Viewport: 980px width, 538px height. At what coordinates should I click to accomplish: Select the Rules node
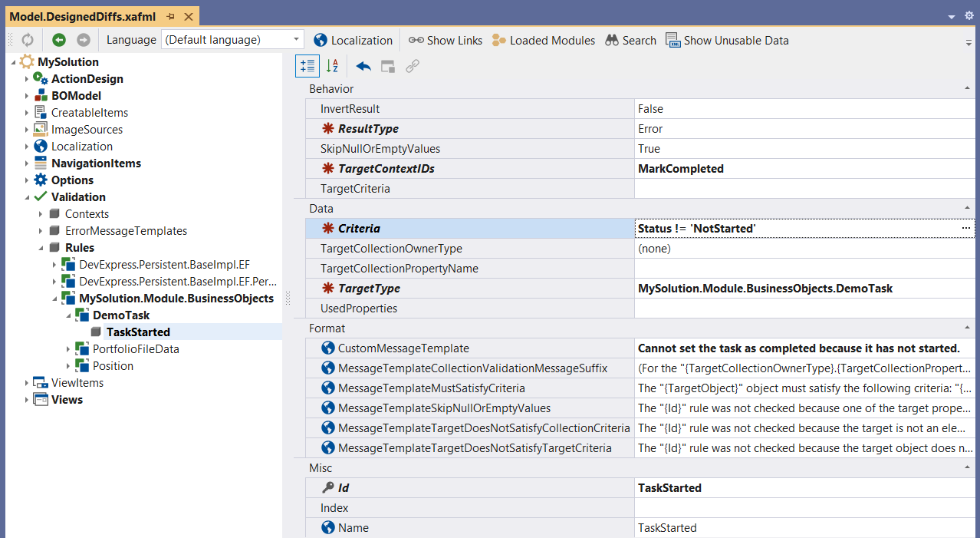pyautogui.click(x=80, y=248)
